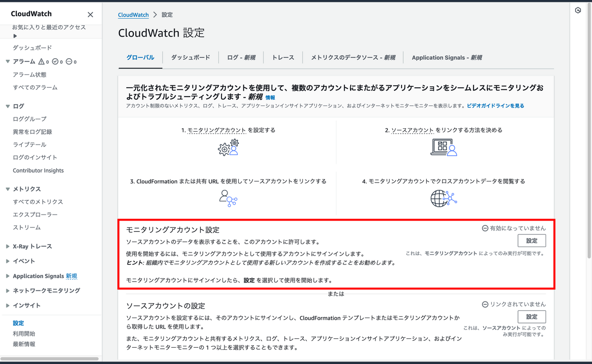
Task: Follow the CloudWatch breadcrumb link
Action: coord(133,15)
